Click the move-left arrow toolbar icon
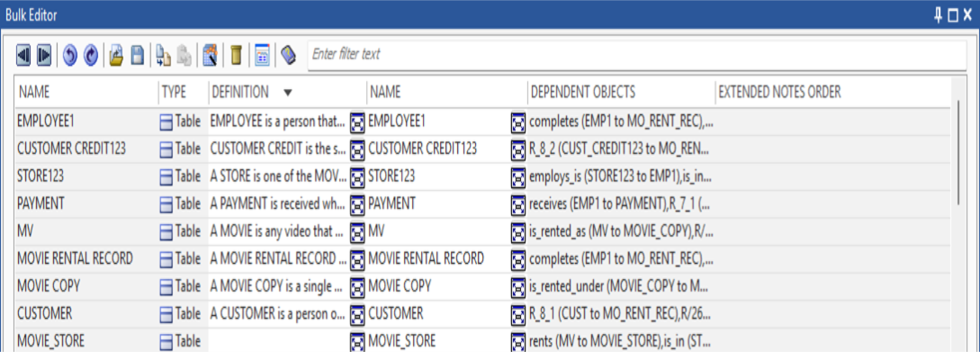 click(22, 56)
